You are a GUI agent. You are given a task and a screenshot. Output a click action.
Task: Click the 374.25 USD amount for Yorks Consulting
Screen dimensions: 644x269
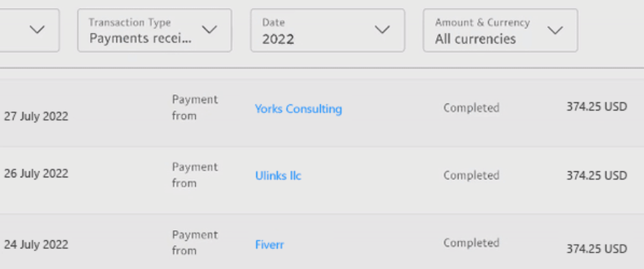pos(596,107)
